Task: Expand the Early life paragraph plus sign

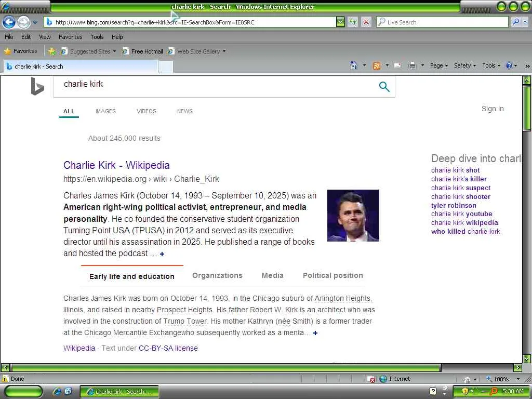Action: click(x=315, y=333)
